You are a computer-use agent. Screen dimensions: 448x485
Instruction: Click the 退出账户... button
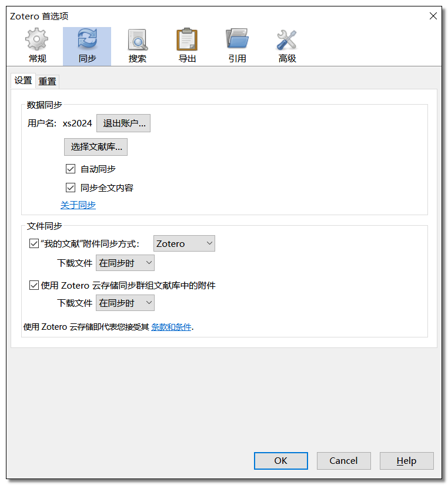click(123, 123)
